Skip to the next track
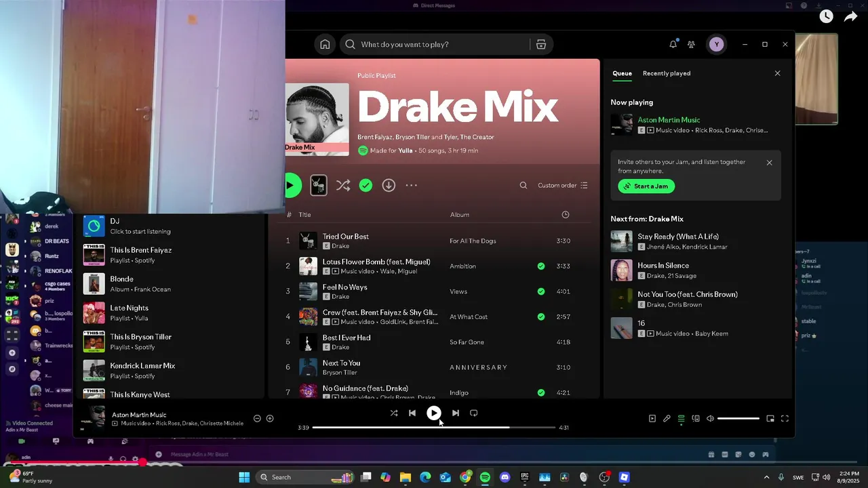868x488 pixels. 456,413
